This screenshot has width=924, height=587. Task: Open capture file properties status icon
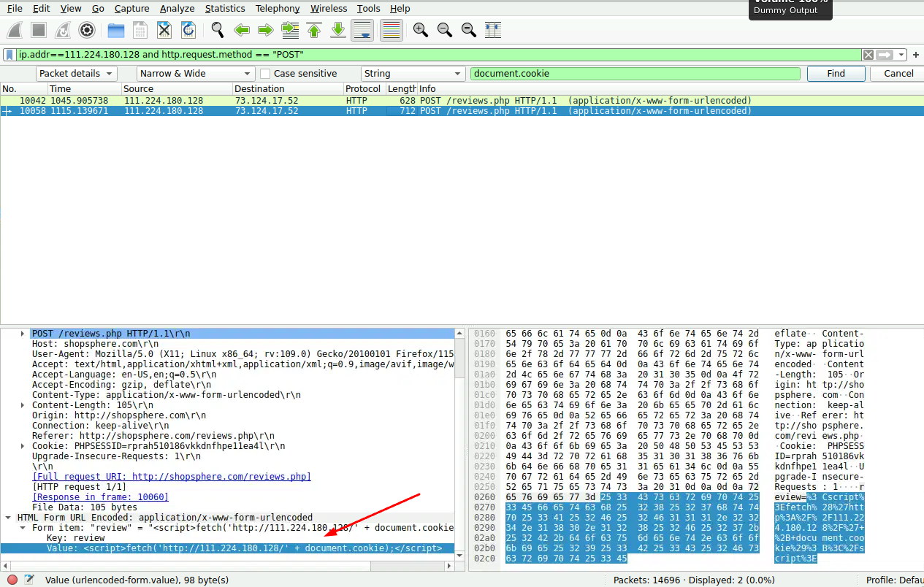tap(28, 580)
